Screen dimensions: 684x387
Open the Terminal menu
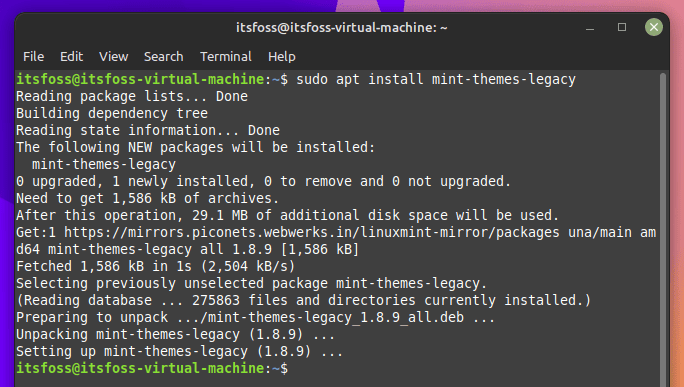(226, 57)
